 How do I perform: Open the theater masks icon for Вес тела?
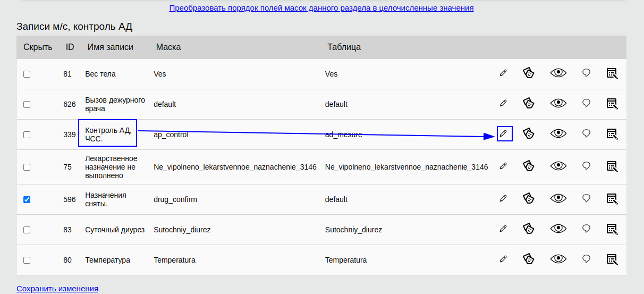528,73
